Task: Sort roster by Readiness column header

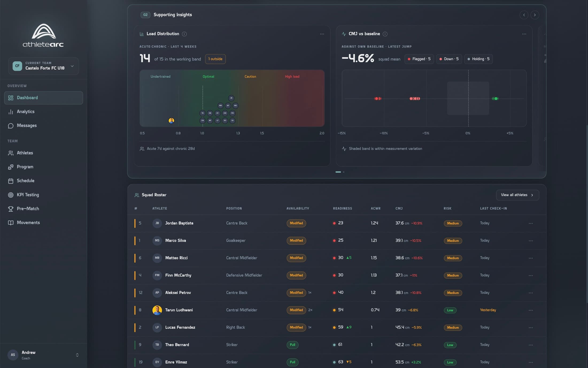Action: click(x=342, y=208)
